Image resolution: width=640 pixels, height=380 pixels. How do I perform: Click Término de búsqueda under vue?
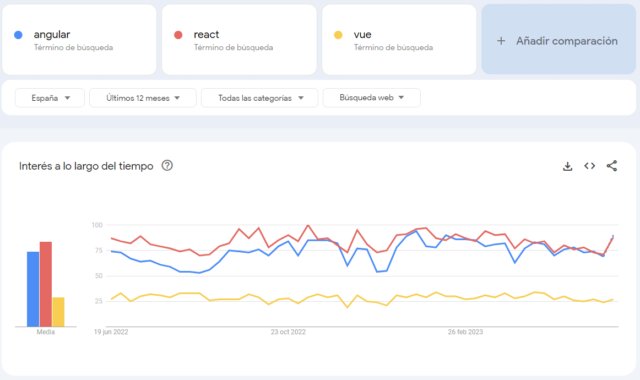[393, 47]
